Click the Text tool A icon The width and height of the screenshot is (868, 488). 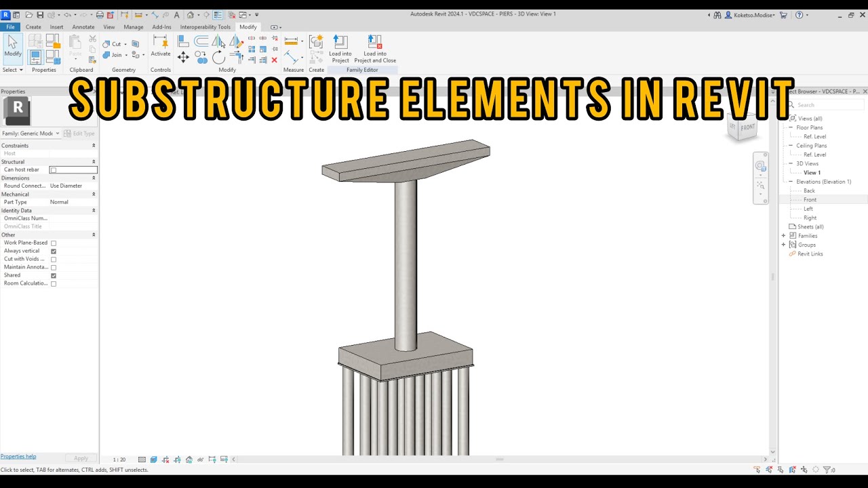pyautogui.click(x=176, y=15)
